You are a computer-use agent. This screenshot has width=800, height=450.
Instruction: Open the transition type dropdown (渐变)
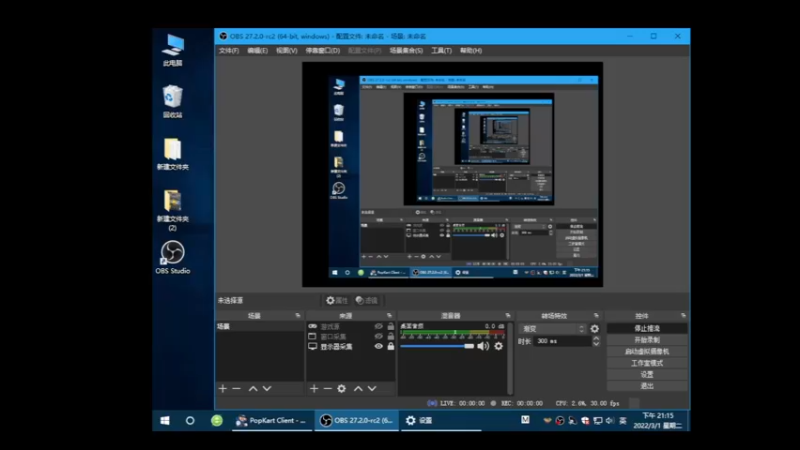553,329
